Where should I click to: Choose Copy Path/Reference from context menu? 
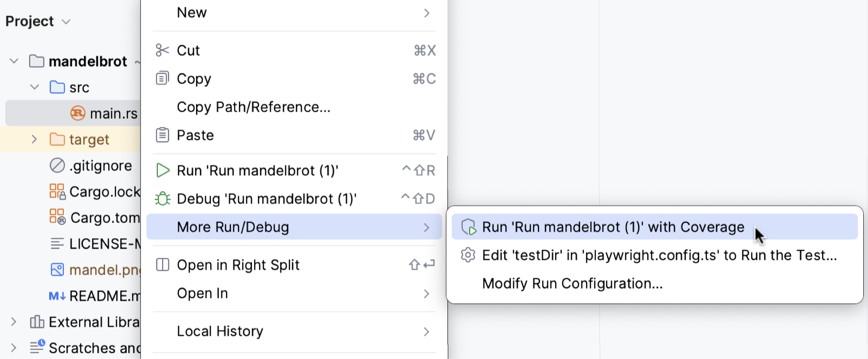253,107
